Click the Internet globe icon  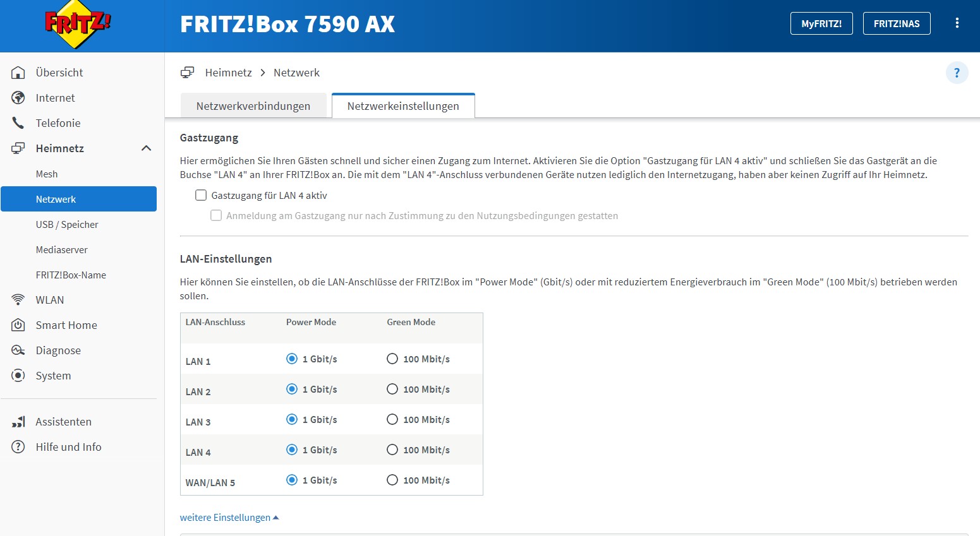click(18, 98)
